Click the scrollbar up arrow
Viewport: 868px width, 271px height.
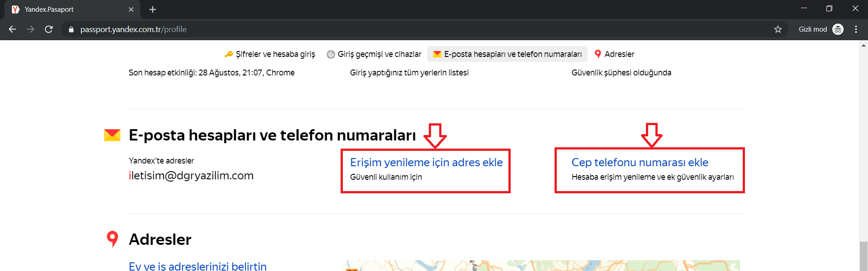point(863,45)
